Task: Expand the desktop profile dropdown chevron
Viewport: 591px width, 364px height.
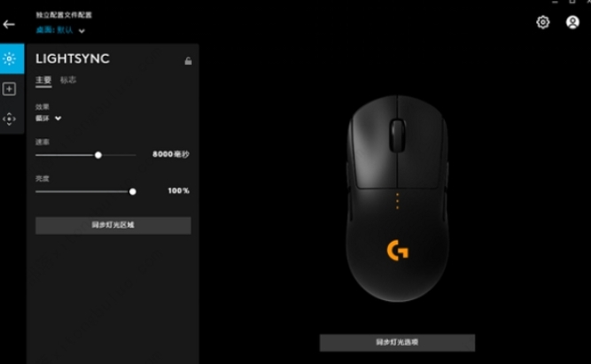Action: pos(82,31)
